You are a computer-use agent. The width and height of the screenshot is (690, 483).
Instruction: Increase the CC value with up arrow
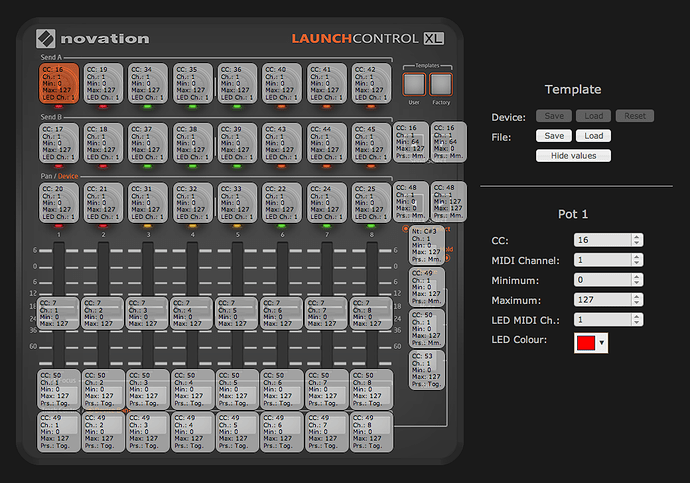637,237
